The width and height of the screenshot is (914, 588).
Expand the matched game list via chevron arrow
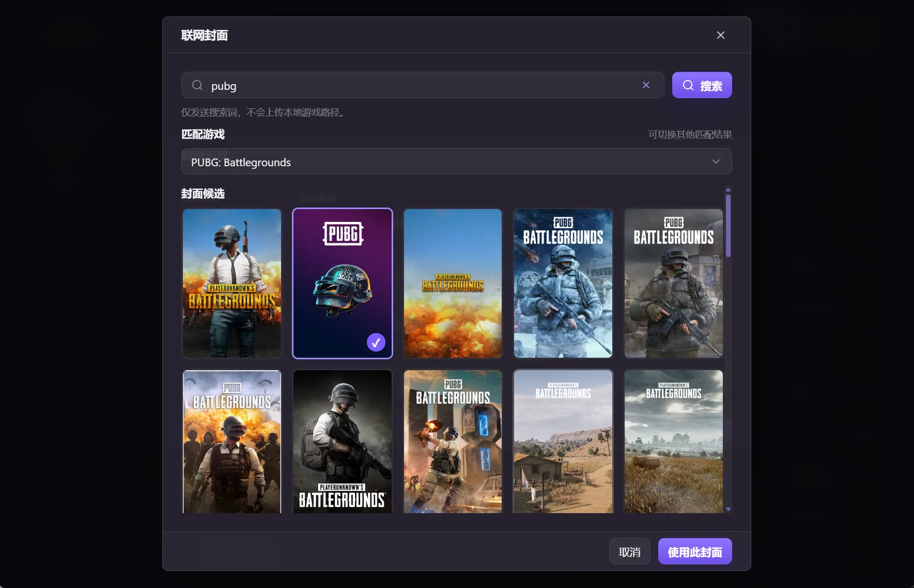pos(716,162)
